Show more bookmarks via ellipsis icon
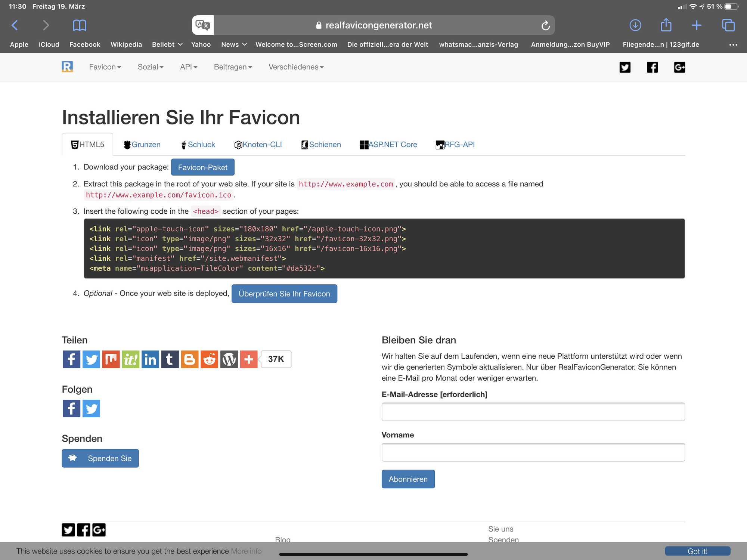The width and height of the screenshot is (747, 560). 733,44
